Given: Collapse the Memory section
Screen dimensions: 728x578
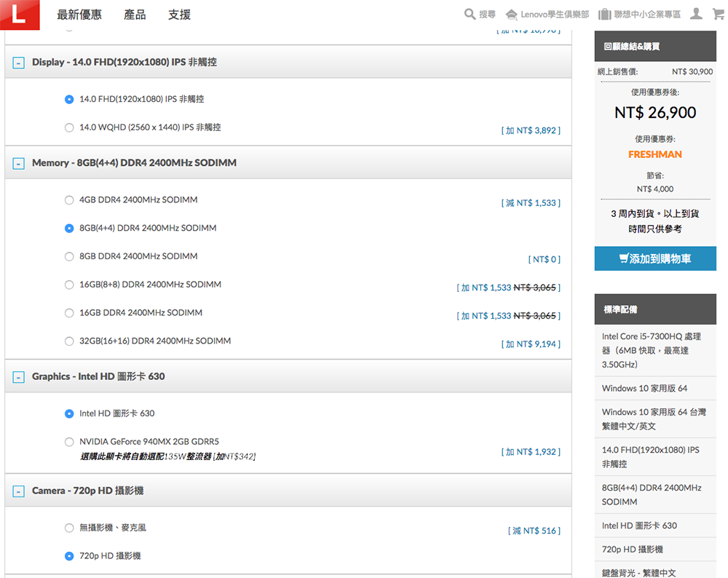Looking at the screenshot, I should coord(19,163).
